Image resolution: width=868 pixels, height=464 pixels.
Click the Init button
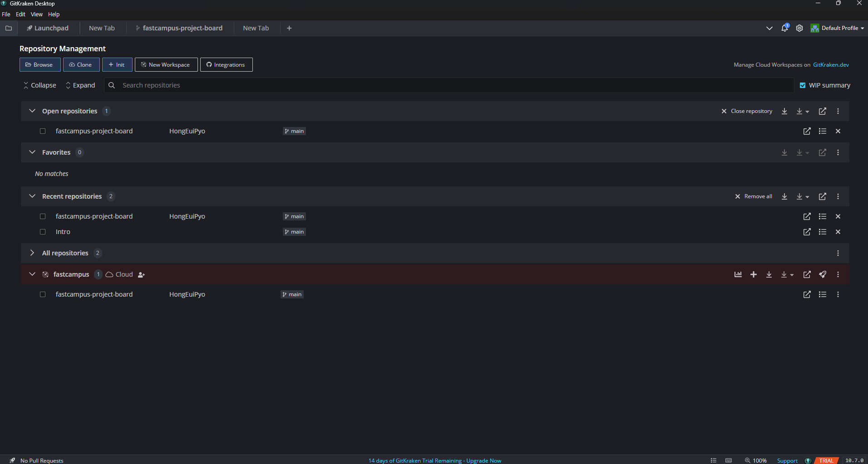point(117,65)
